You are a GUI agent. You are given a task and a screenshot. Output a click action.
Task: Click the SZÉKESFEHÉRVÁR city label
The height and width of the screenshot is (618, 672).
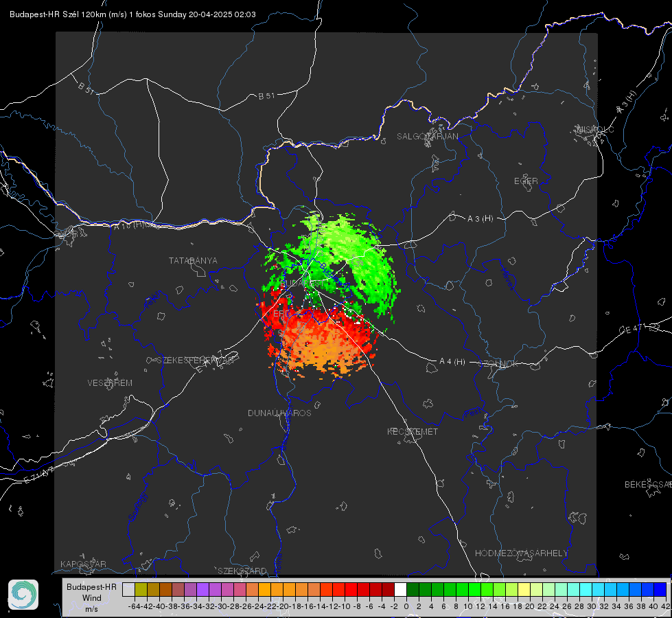195,360
